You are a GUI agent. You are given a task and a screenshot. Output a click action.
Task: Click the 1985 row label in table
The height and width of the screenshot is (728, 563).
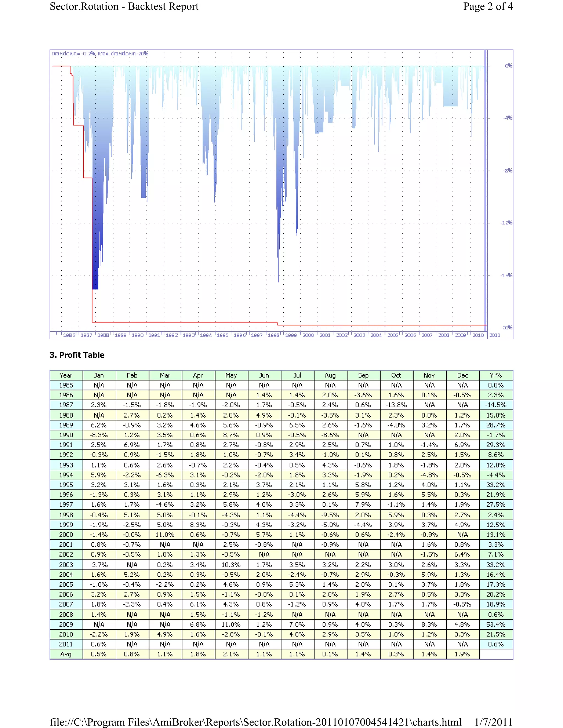(66, 385)
